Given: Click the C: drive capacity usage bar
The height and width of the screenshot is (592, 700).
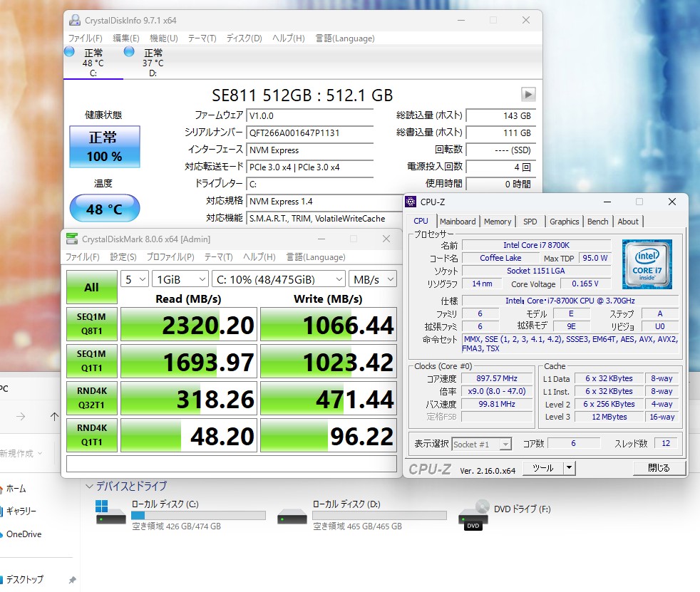Looking at the screenshot, I should 198,516.
